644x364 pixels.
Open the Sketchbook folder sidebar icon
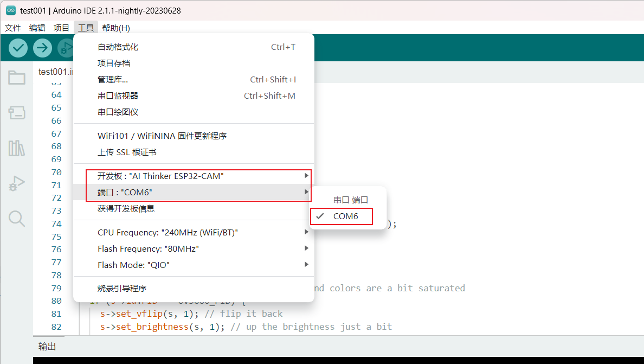17,77
